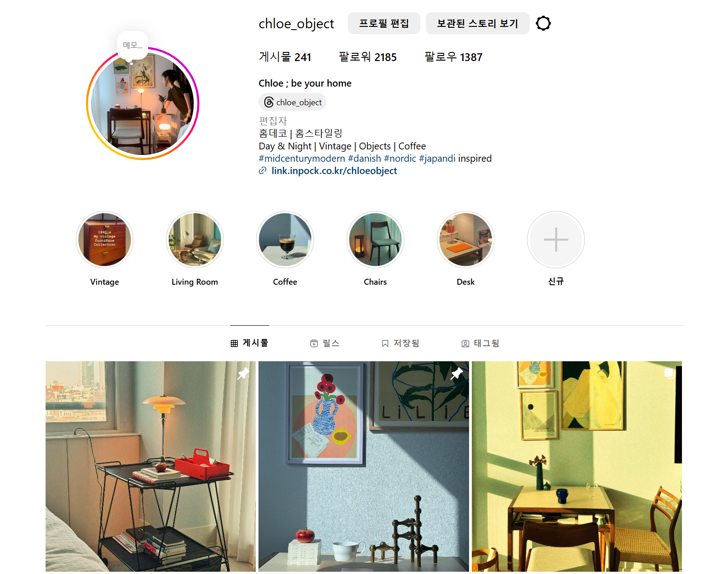This screenshot has width=728, height=574.
Task: View the profile picture story ring
Action: click(143, 103)
